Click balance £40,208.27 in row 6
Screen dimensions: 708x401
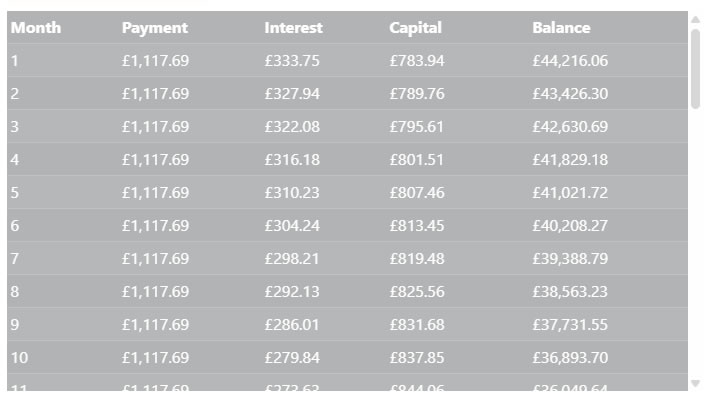(x=570, y=226)
